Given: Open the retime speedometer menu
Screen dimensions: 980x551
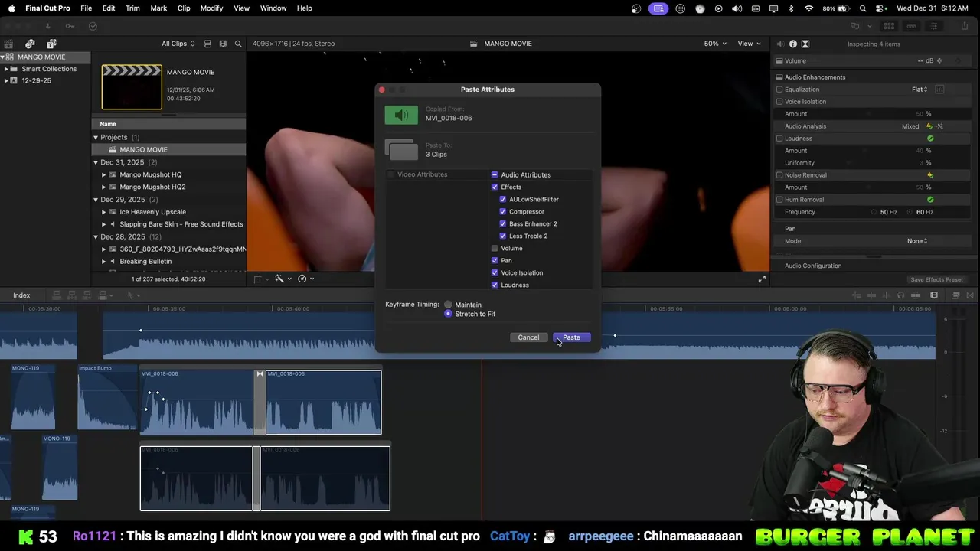Looking at the screenshot, I should 305,279.
